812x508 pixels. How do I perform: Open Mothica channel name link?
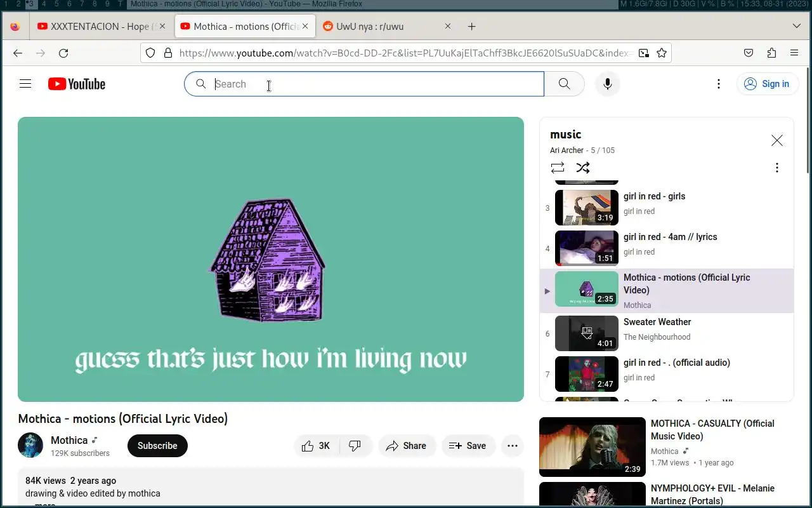click(x=69, y=440)
